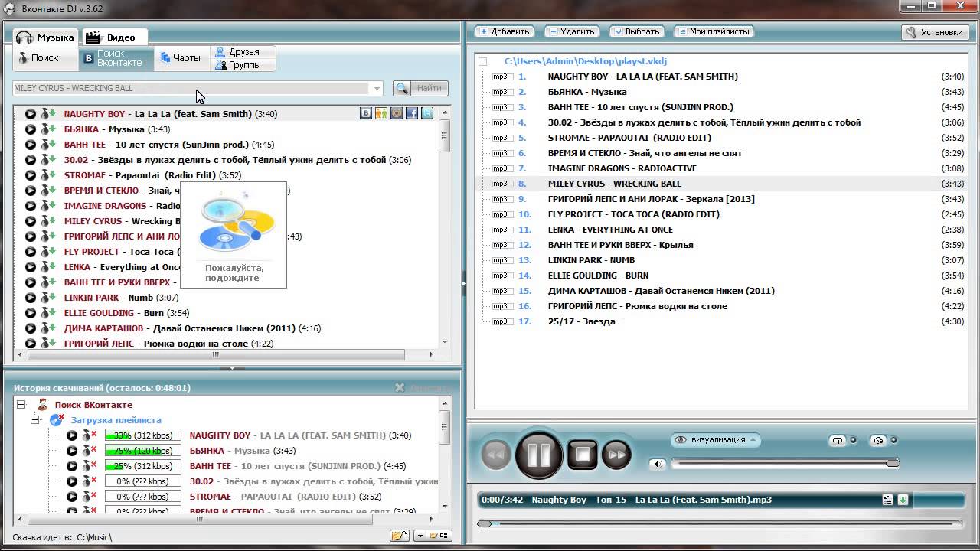Viewport: 980px width, 551px height.
Task: Open Мои плэйлисты
Action: [x=714, y=31]
